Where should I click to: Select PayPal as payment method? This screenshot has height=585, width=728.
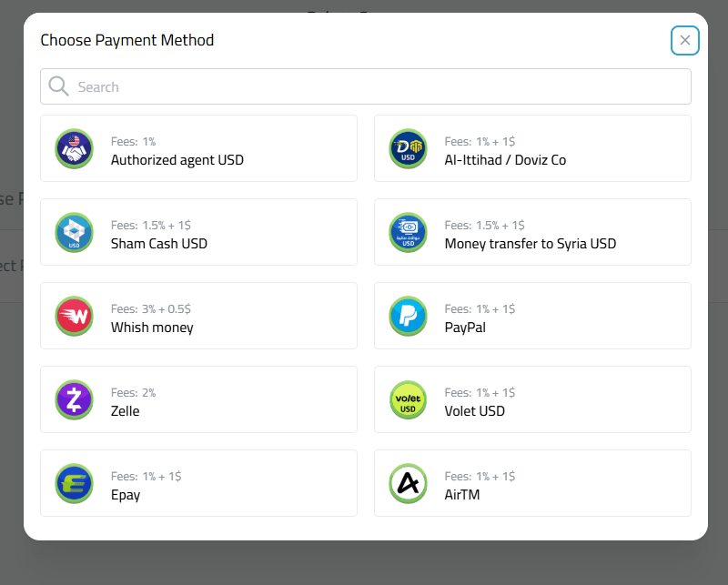532,316
